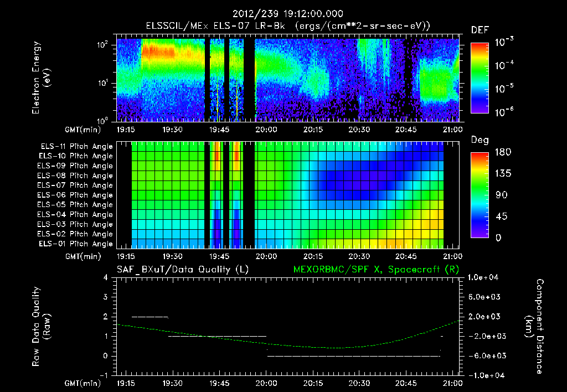Click GMT(min) label below the pitch angle panel

83,257
